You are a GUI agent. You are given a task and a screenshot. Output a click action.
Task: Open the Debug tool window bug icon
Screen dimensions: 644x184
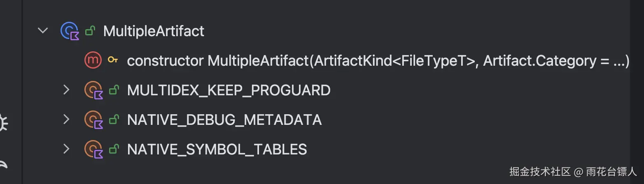(x=3, y=123)
